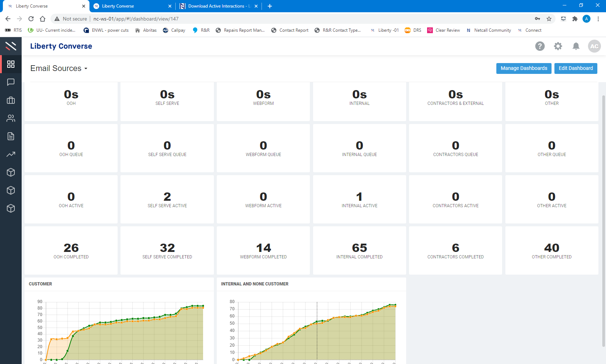
Task: Click the third cube icon in sidebar
Action: click(11, 208)
